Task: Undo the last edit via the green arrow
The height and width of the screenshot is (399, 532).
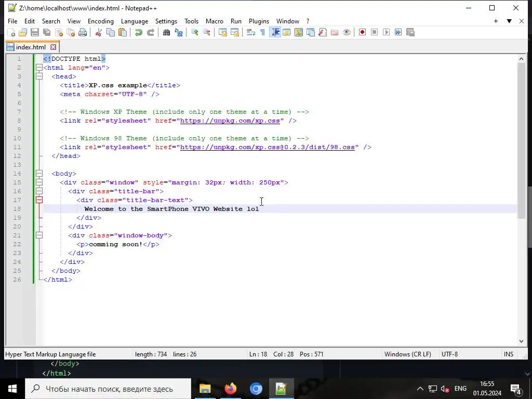Action: click(x=138, y=32)
